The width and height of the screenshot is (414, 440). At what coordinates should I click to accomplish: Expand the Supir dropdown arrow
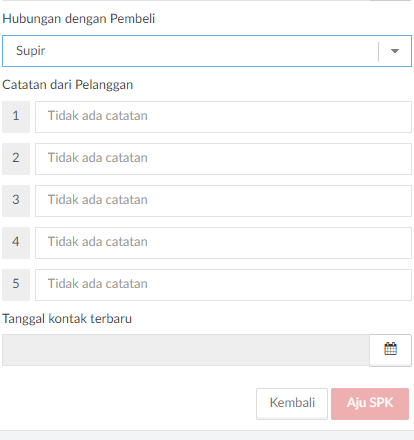(395, 51)
